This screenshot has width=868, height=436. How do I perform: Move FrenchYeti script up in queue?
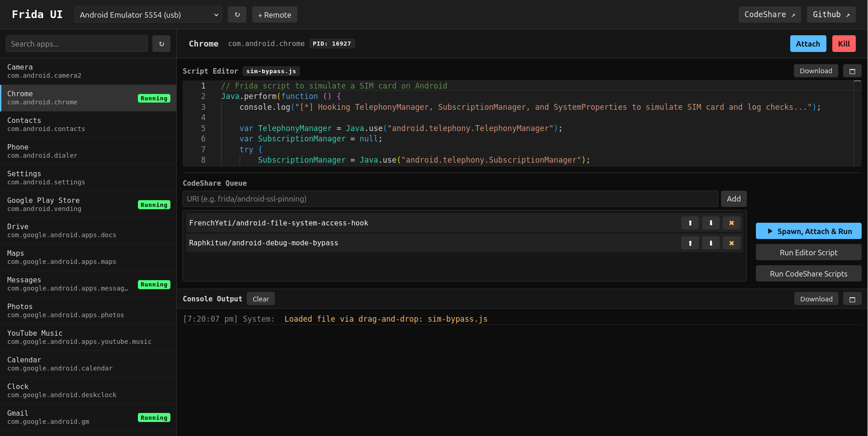tap(690, 223)
